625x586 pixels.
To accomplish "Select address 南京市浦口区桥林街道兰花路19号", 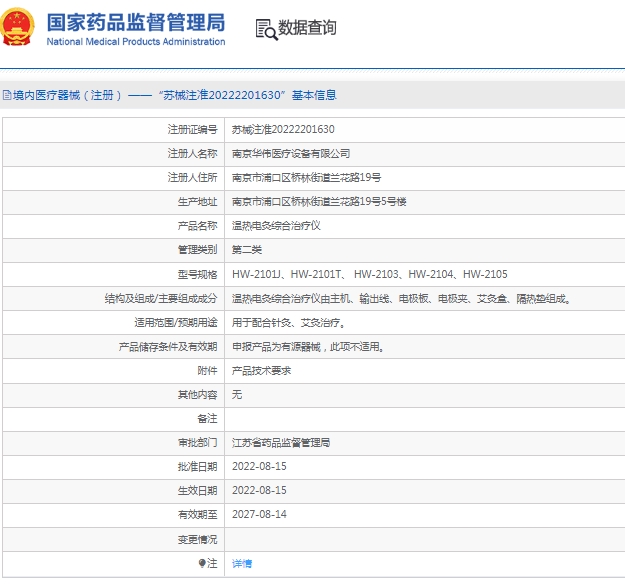I will pos(307,177).
